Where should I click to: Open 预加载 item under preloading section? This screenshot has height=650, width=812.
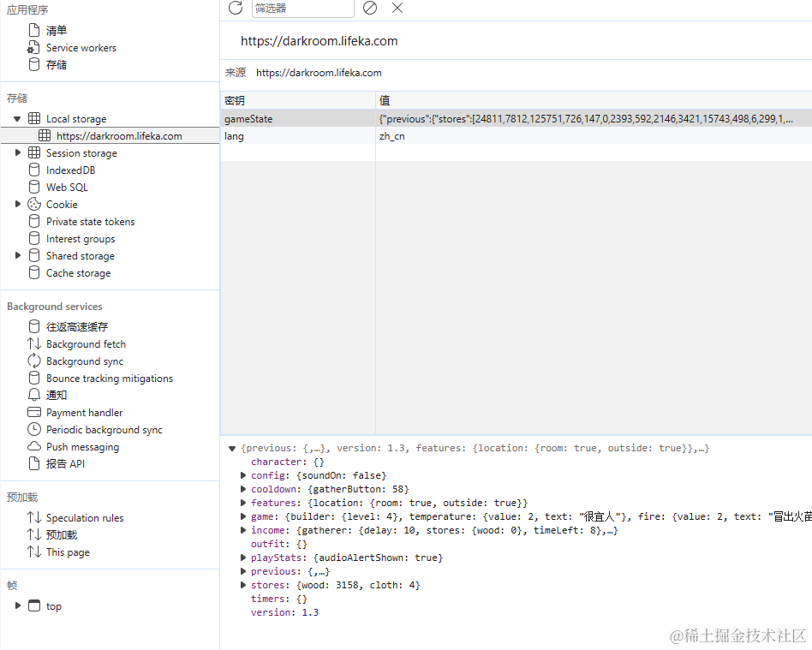pos(61,534)
